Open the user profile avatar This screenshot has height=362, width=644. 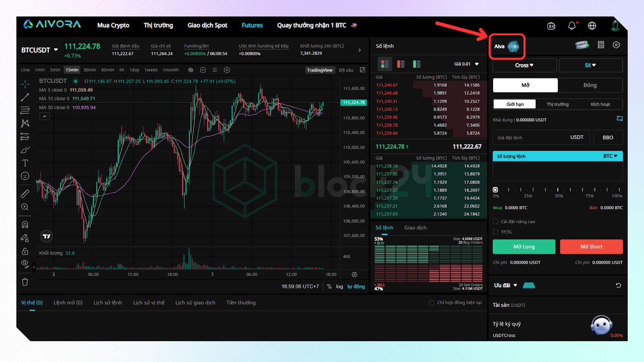pos(615,25)
